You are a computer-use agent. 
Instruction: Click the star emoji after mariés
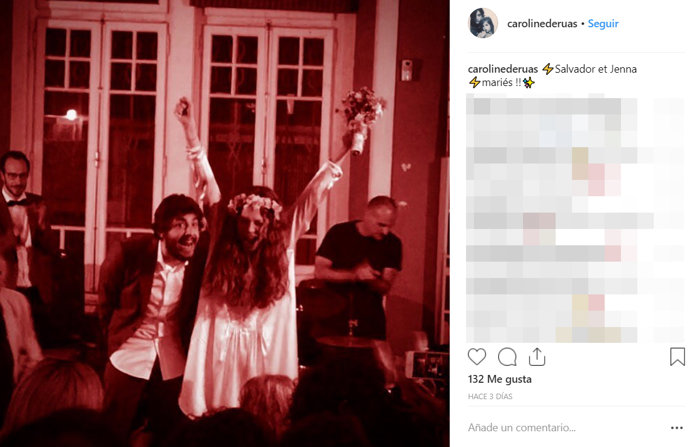529,82
